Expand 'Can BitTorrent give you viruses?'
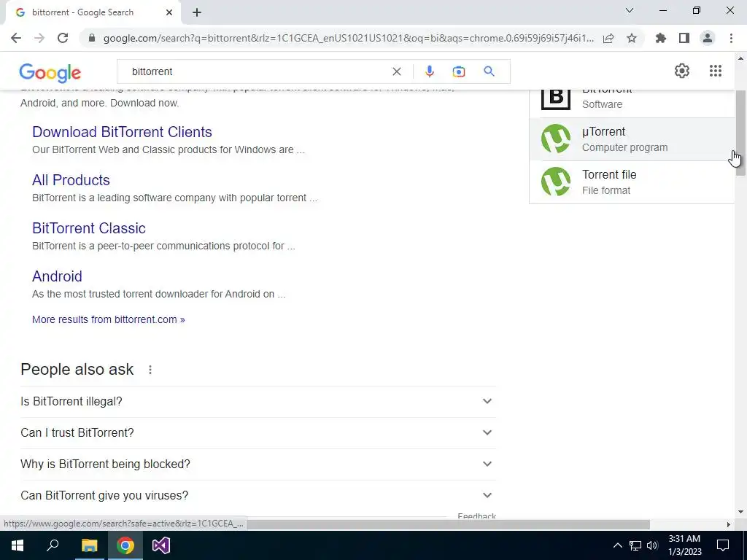The height and width of the screenshot is (560, 747). tap(258, 496)
